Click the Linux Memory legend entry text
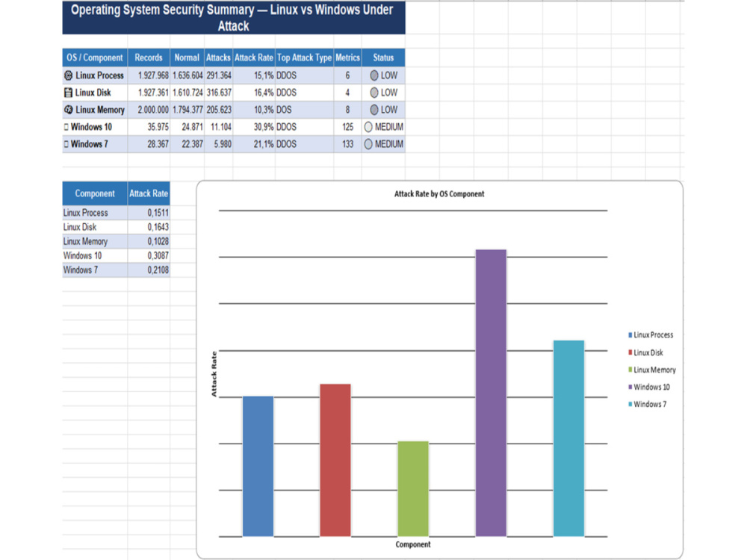The width and height of the screenshot is (747, 560). [x=654, y=370]
